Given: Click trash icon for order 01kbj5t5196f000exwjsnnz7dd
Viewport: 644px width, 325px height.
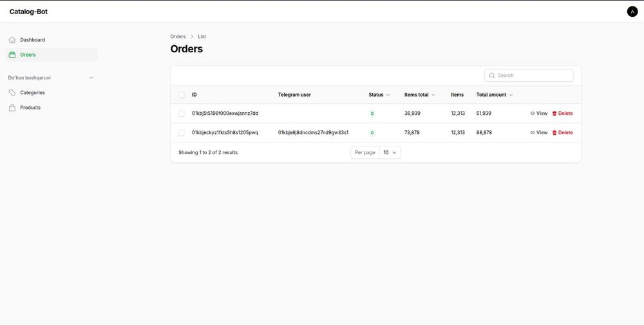Looking at the screenshot, I should [x=554, y=113].
